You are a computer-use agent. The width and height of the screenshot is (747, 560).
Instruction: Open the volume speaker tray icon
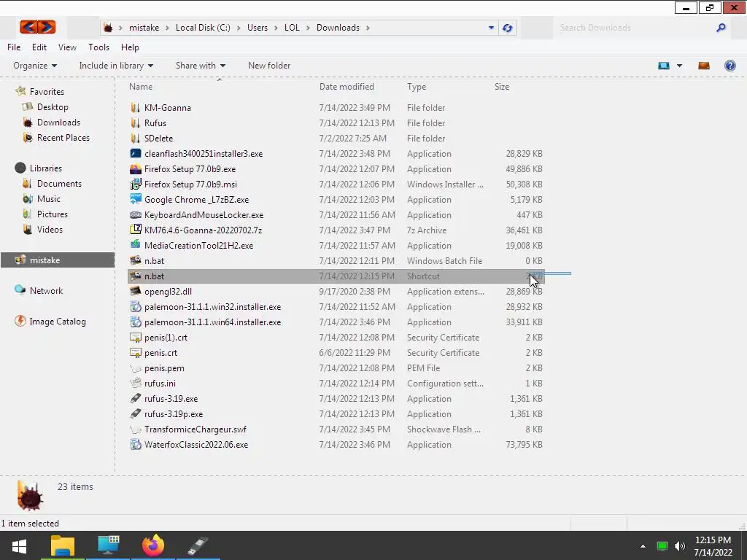[679, 546]
